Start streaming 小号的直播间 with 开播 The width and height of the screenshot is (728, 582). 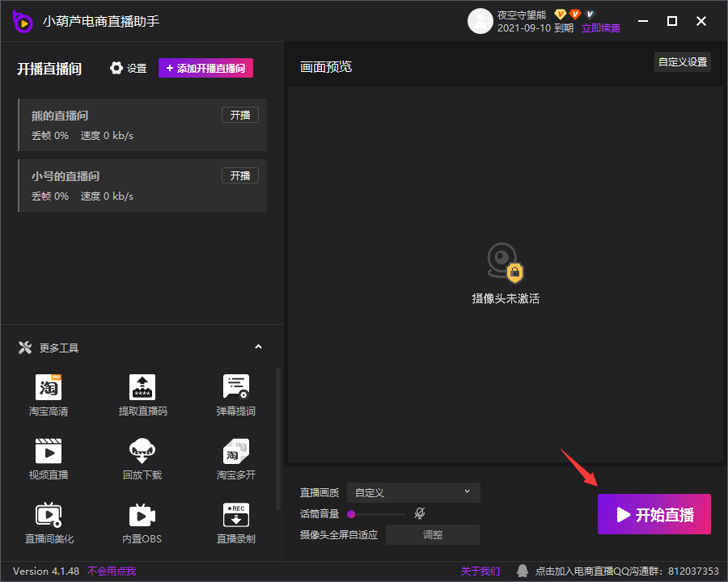[x=240, y=175]
